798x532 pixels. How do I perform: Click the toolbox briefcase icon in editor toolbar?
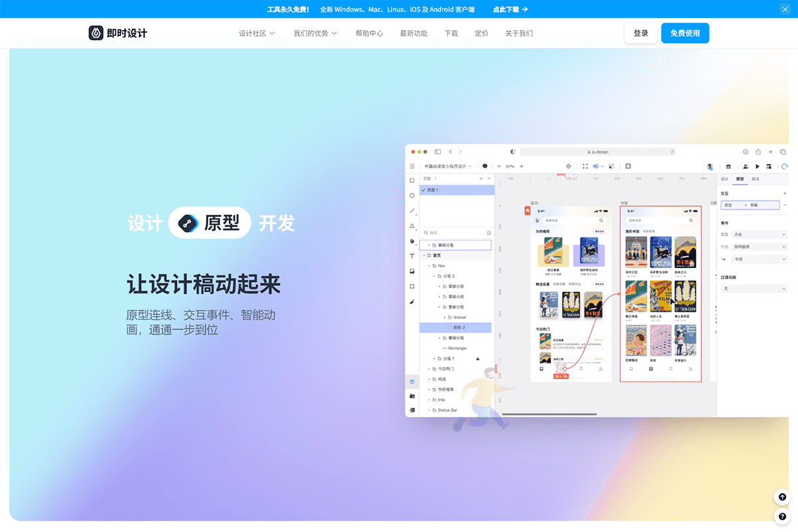click(x=728, y=167)
